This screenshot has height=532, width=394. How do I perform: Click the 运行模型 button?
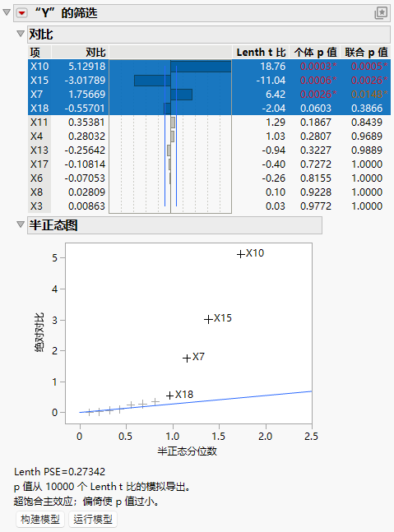click(93, 519)
